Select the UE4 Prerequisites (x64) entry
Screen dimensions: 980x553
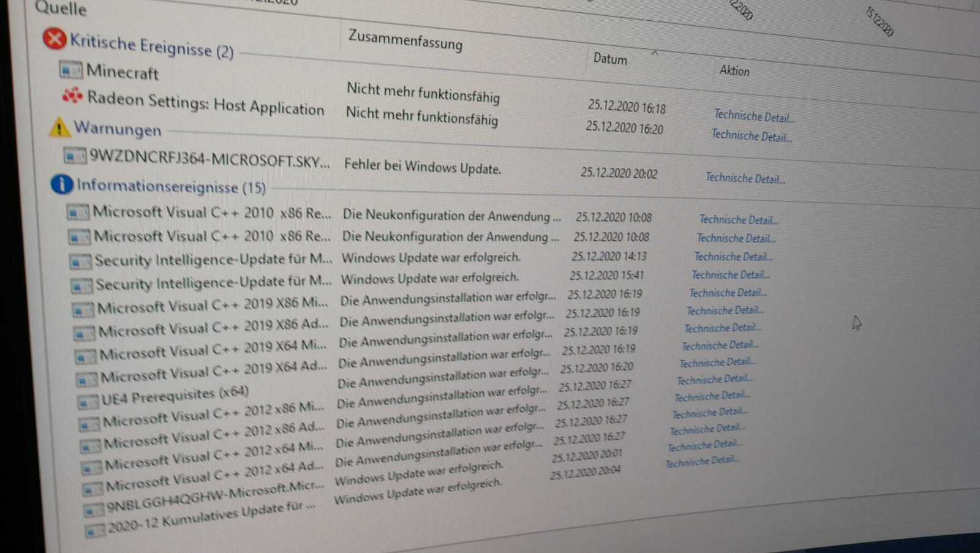click(175, 396)
